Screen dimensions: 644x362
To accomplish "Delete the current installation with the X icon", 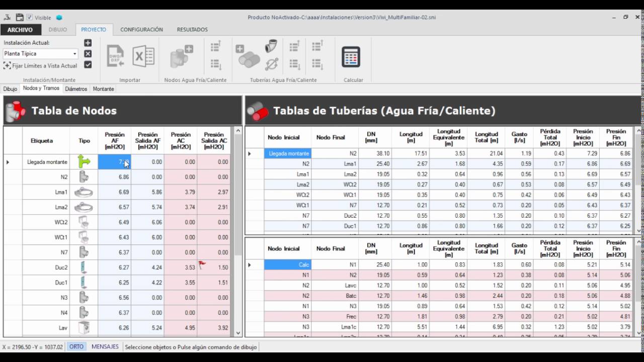I will click(88, 54).
